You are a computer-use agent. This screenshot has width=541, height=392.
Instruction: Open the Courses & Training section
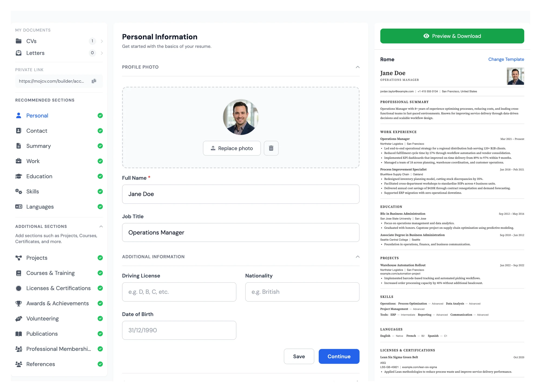pyautogui.click(x=59, y=273)
